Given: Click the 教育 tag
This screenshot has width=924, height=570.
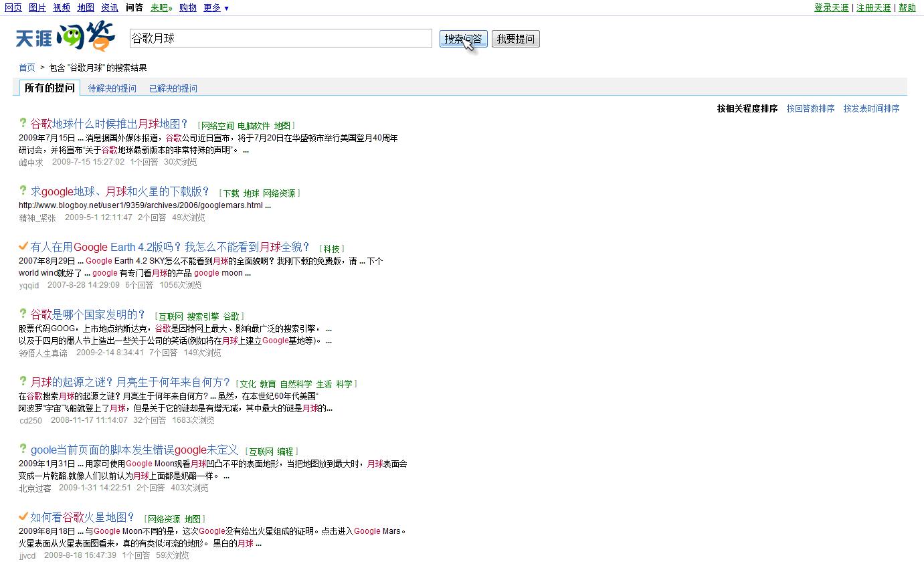Looking at the screenshot, I should (x=268, y=384).
